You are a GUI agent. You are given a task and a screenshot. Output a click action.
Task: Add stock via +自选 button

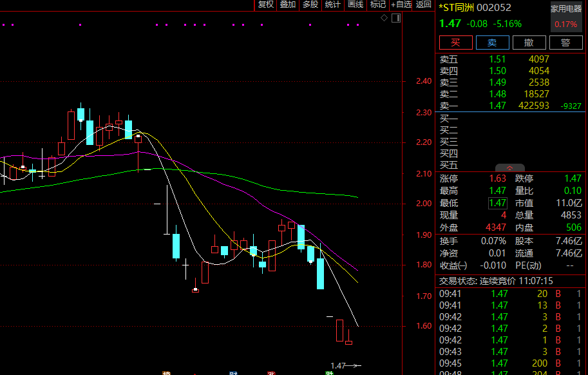tap(401, 5)
